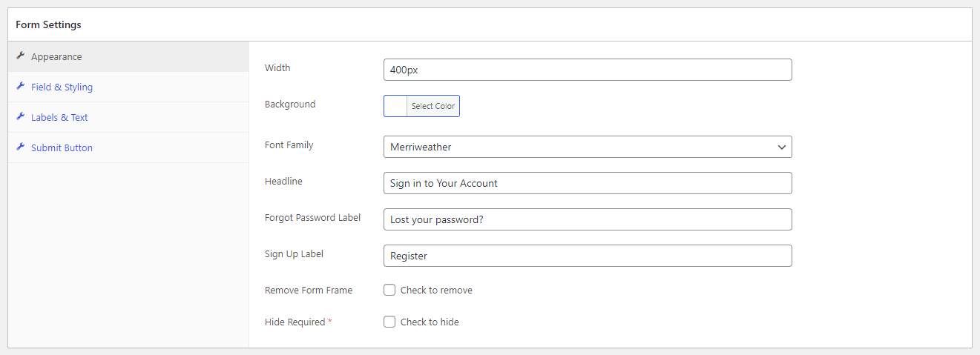Tick the Hide Required checkbox
980x355 pixels.
(x=389, y=322)
